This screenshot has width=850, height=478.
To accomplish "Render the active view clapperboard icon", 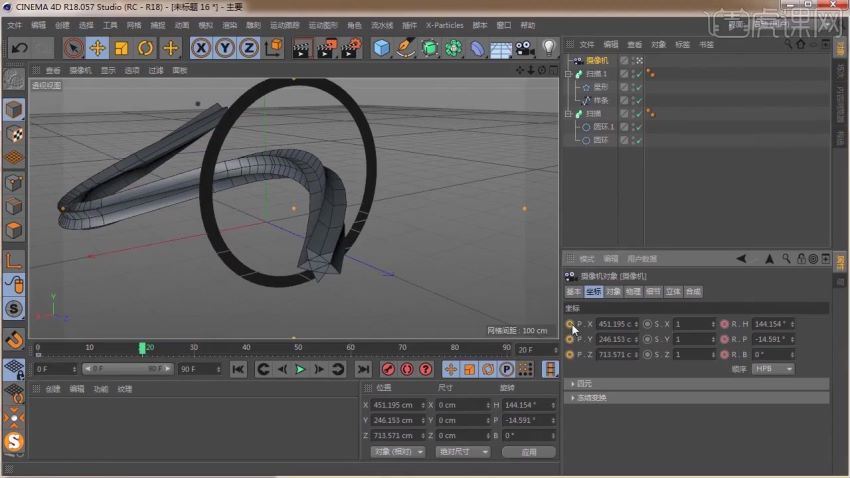I will coord(301,48).
